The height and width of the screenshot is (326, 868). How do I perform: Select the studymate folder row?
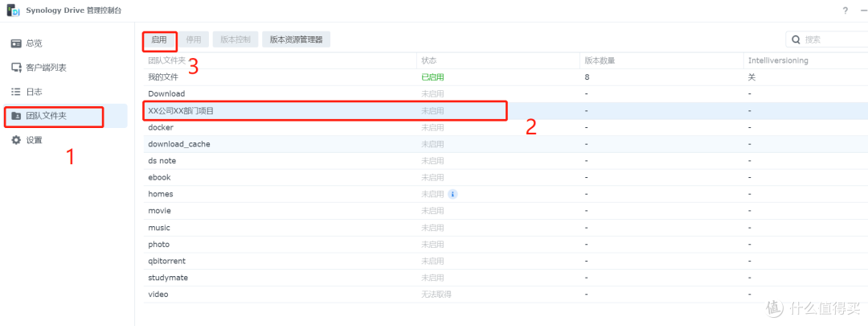click(x=506, y=277)
